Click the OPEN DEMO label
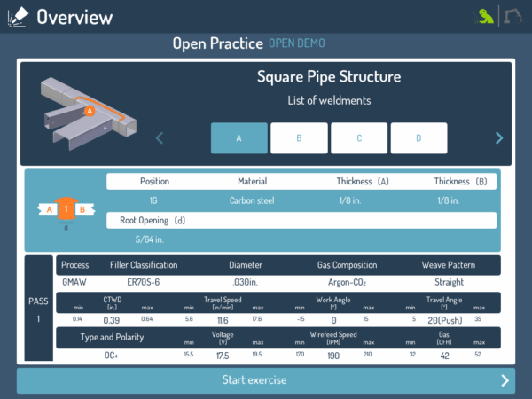532x399 pixels. [297, 43]
